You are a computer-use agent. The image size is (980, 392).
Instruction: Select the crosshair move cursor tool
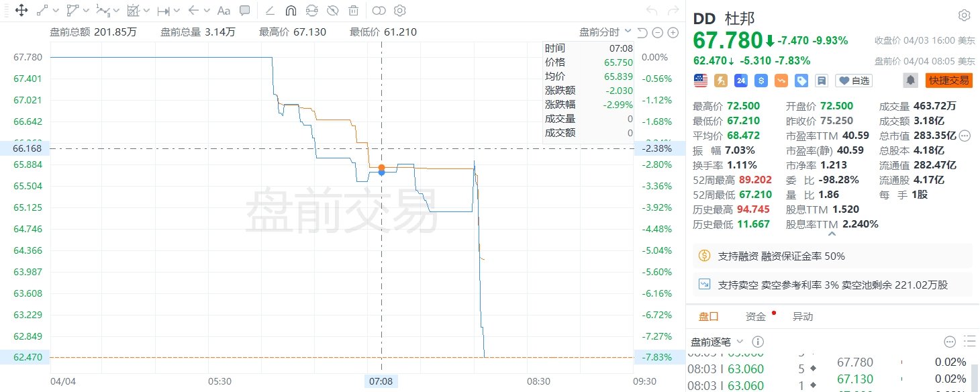tap(21, 11)
